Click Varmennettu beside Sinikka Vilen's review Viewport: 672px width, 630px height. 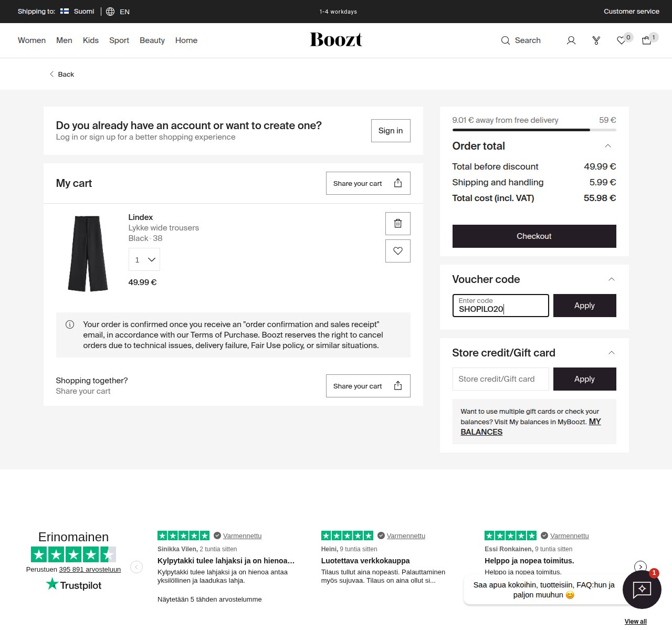click(242, 535)
